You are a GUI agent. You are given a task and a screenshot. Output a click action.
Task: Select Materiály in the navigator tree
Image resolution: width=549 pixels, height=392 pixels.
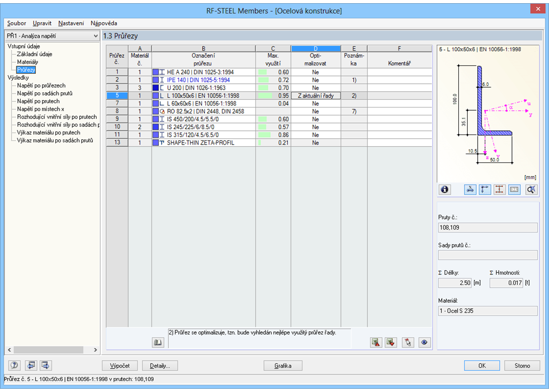27,62
